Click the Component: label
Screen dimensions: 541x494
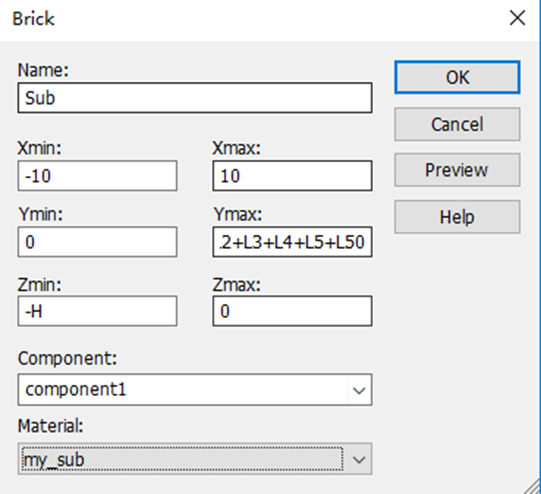pos(68,358)
